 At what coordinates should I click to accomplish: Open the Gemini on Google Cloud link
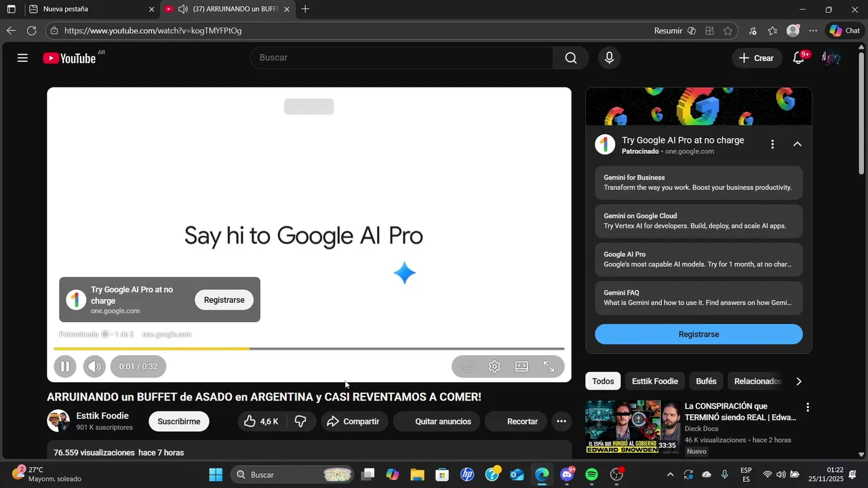tap(698, 221)
